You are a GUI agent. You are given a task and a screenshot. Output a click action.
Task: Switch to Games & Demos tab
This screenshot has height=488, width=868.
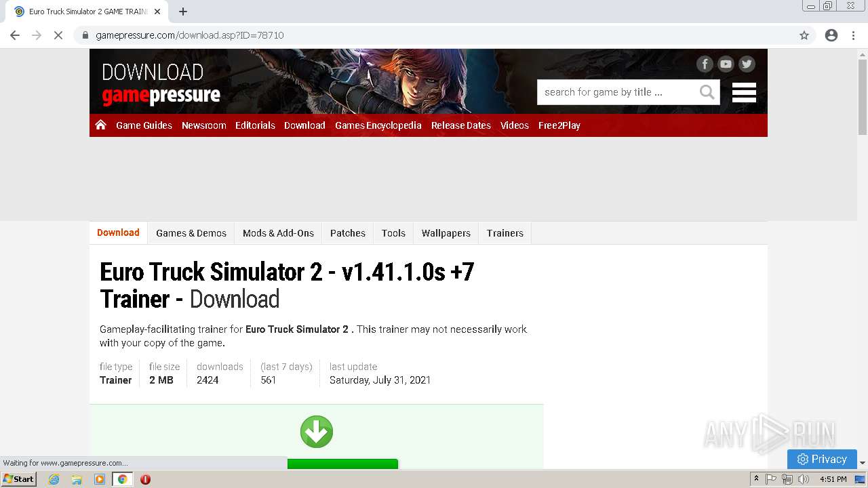(191, 233)
